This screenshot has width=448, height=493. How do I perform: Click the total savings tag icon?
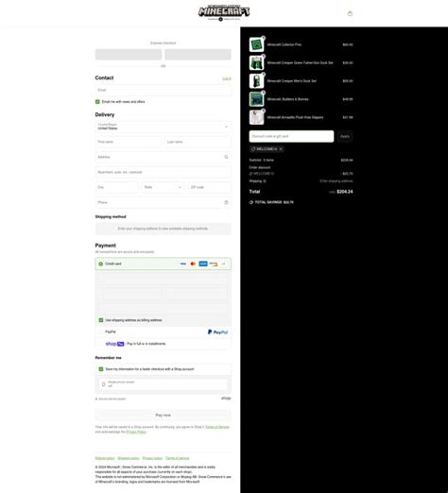pyautogui.click(x=251, y=202)
